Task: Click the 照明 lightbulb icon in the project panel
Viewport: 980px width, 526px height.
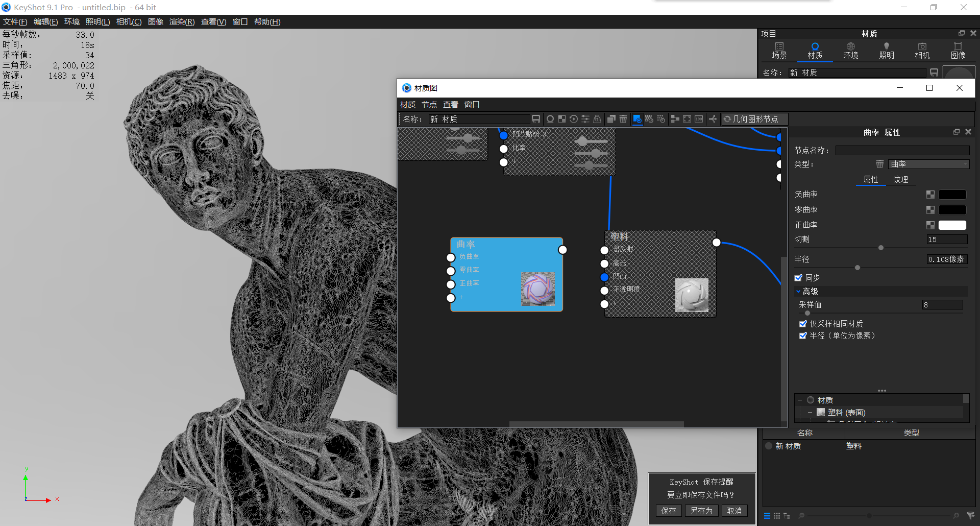Action: pos(887,51)
